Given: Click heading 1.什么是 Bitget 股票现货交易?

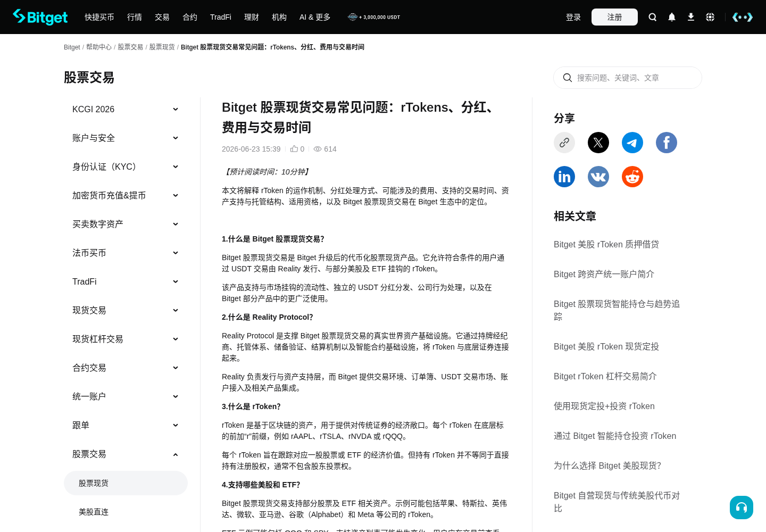Looking at the screenshot, I should [x=273, y=239].
